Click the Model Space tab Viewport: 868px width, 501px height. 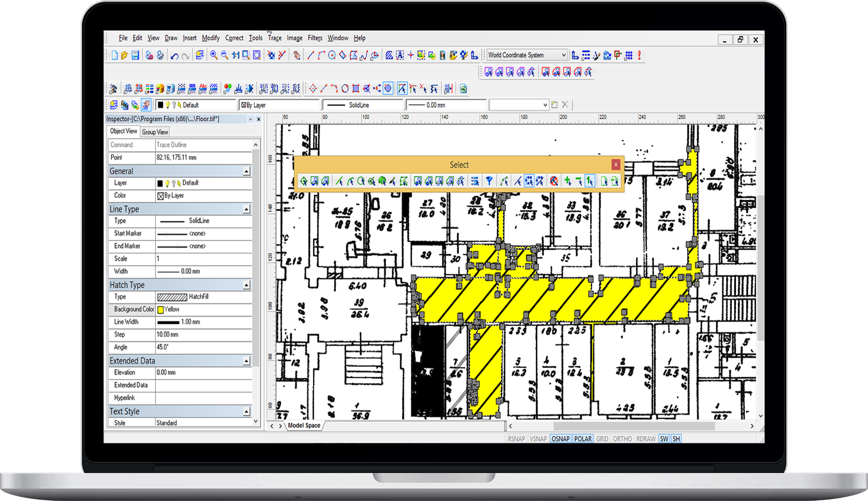pyautogui.click(x=305, y=425)
